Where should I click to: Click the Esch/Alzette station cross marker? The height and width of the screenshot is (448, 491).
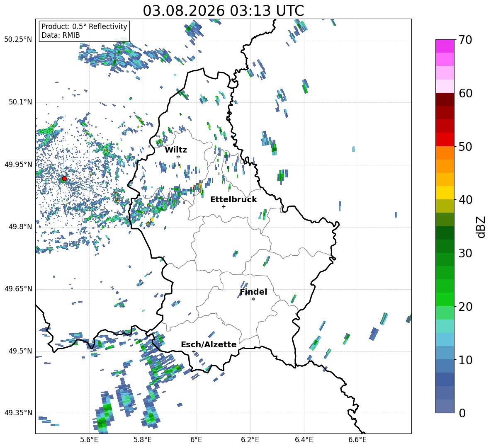click(194, 351)
